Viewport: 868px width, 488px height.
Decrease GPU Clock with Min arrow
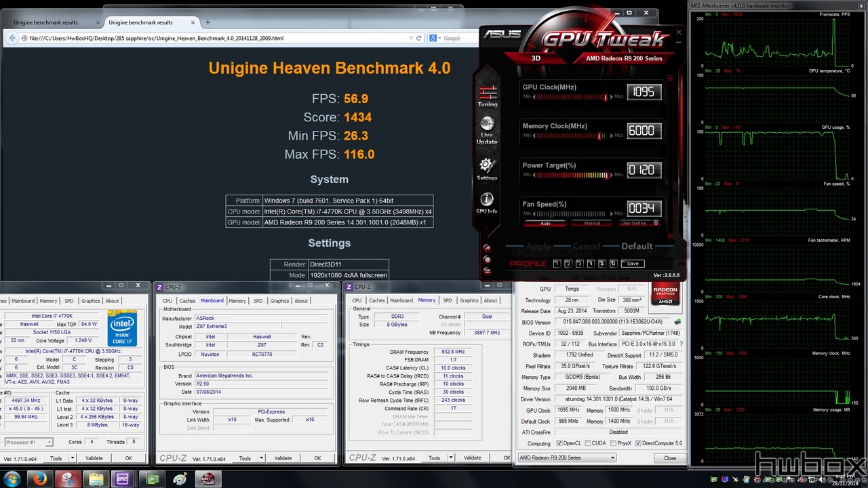[534, 97]
